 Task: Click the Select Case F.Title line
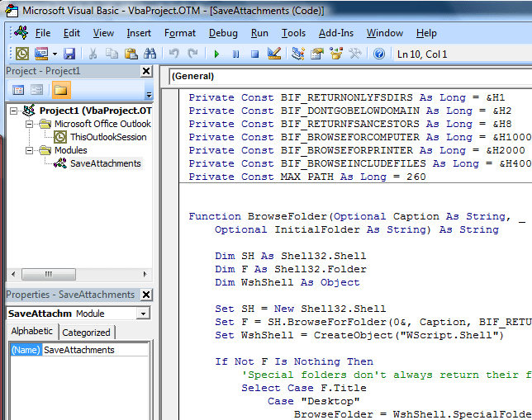[x=304, y=388]
